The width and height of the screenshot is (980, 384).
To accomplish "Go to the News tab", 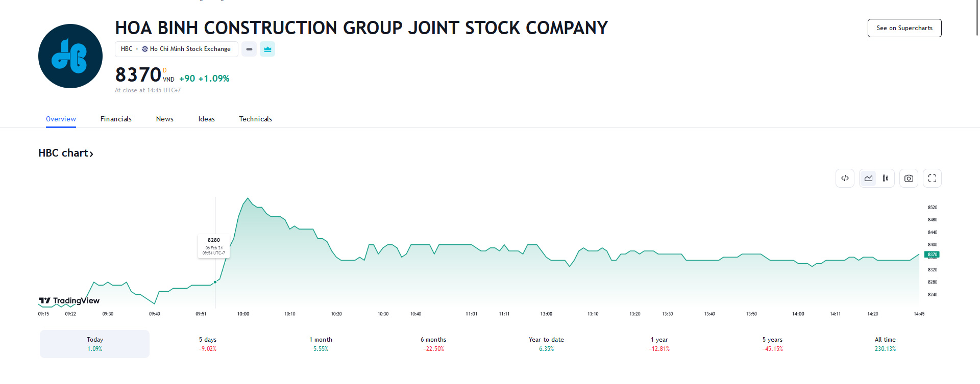I will point(164,119).
